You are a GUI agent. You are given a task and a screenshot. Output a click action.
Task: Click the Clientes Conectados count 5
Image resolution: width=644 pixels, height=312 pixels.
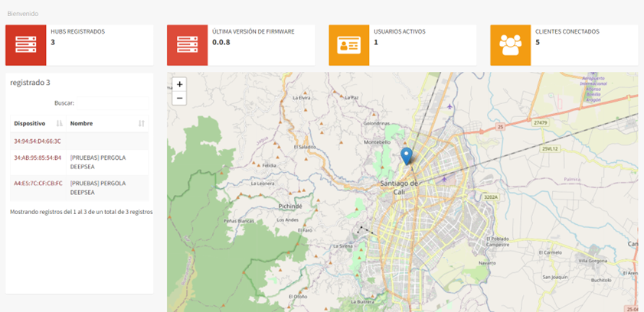538,42
